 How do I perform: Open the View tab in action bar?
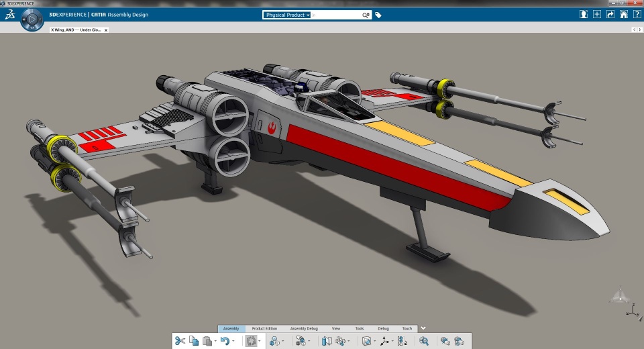click(x=336, y=328)
